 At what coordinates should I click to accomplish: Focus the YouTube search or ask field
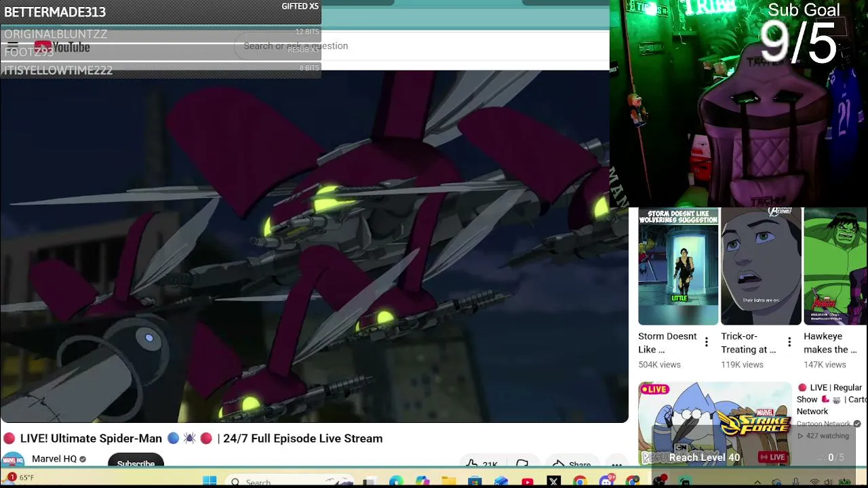tap(420, 46)
